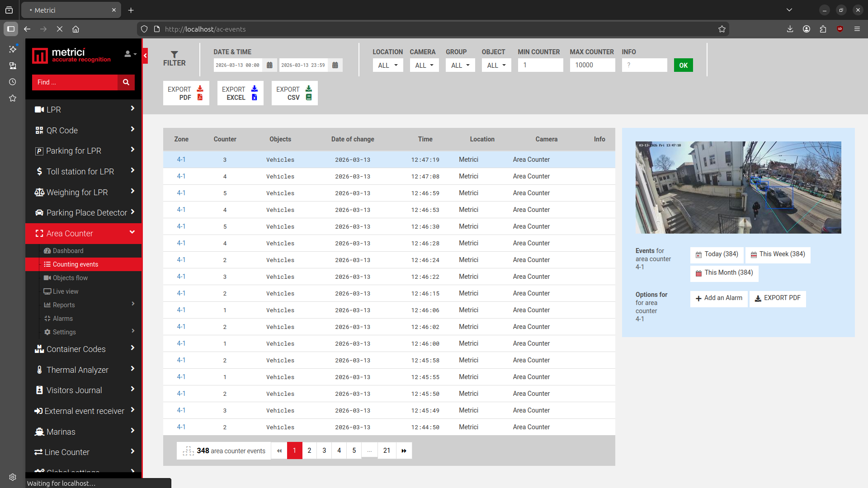Go to page 2 of events

[x=309, y=450]
